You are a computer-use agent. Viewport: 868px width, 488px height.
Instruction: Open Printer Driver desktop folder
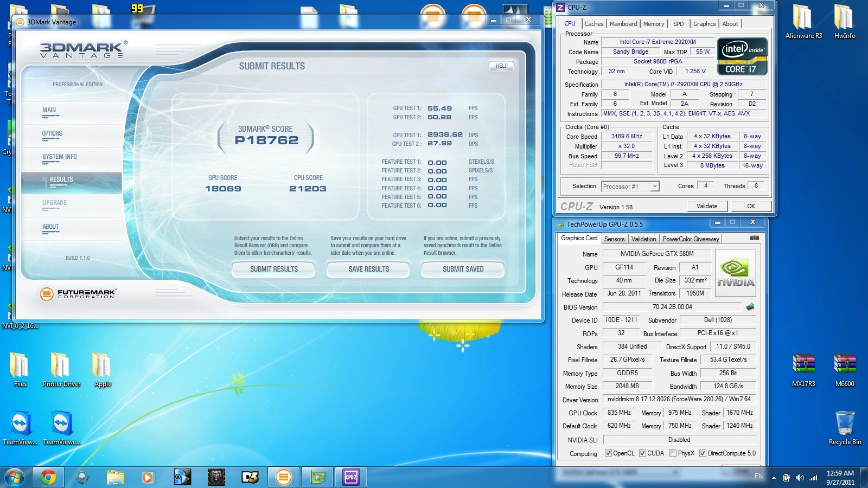[61, 369]
